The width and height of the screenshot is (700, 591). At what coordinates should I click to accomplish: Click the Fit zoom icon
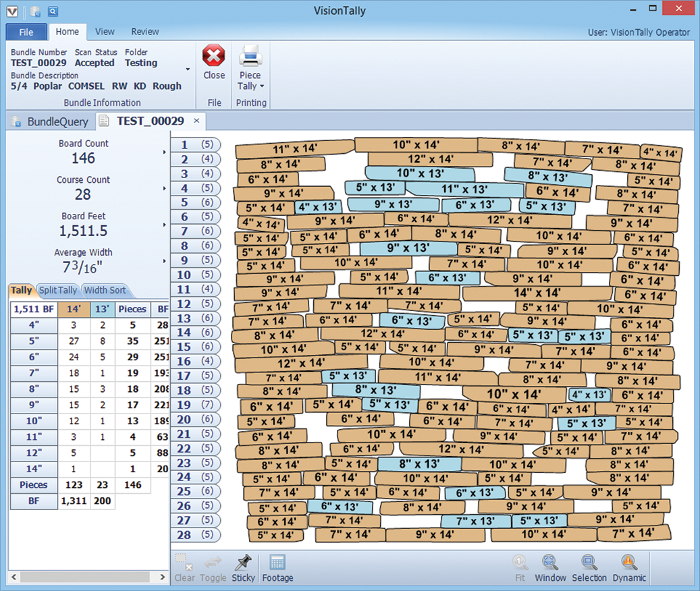coord(520,563)
